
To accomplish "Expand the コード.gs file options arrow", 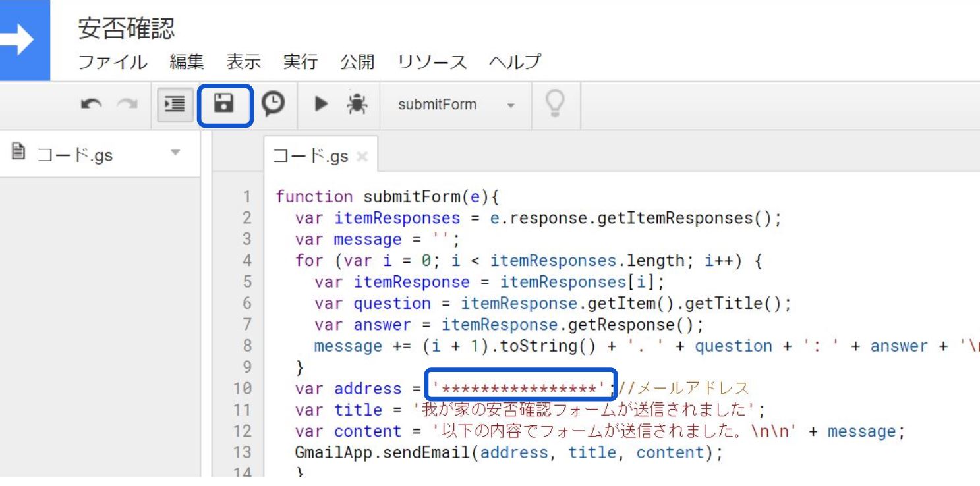I will (x=175, y=153).
